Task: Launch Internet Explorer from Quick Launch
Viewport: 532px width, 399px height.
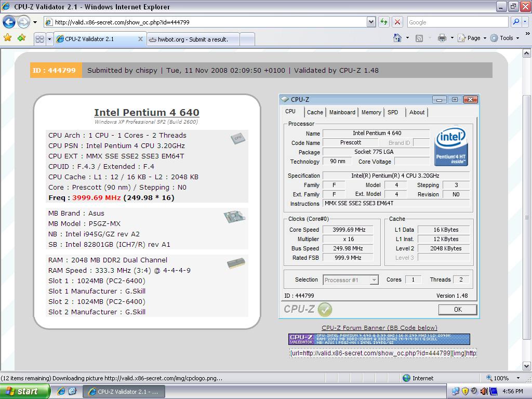Action: click(61, 391)
